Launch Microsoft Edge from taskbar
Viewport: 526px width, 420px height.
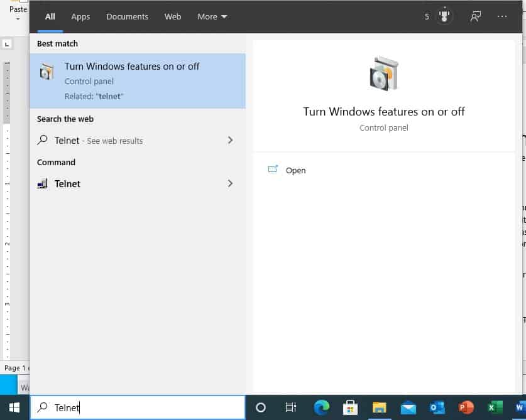(x=321, y=407)
